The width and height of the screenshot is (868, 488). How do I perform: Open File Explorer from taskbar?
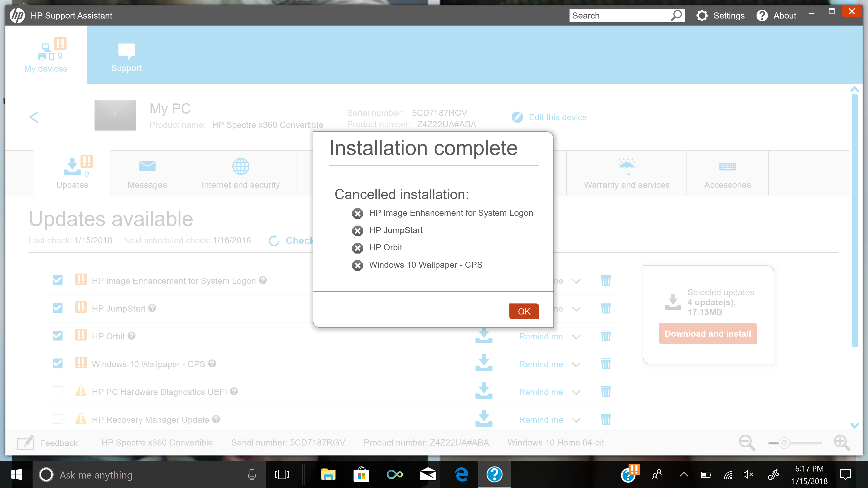point(328,475)
